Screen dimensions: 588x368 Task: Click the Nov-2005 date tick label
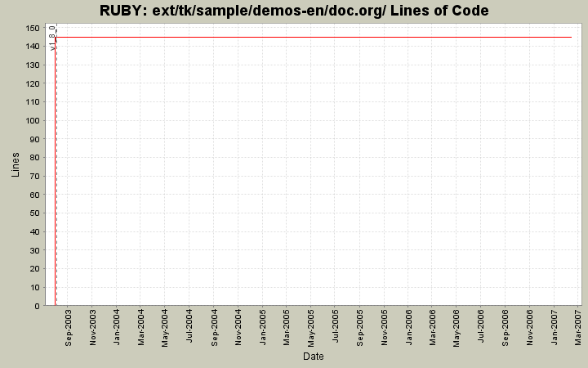click(x=384, y=328)
